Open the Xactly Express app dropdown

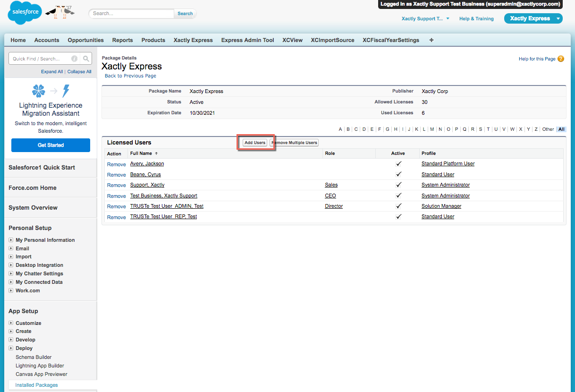(533, 18)
